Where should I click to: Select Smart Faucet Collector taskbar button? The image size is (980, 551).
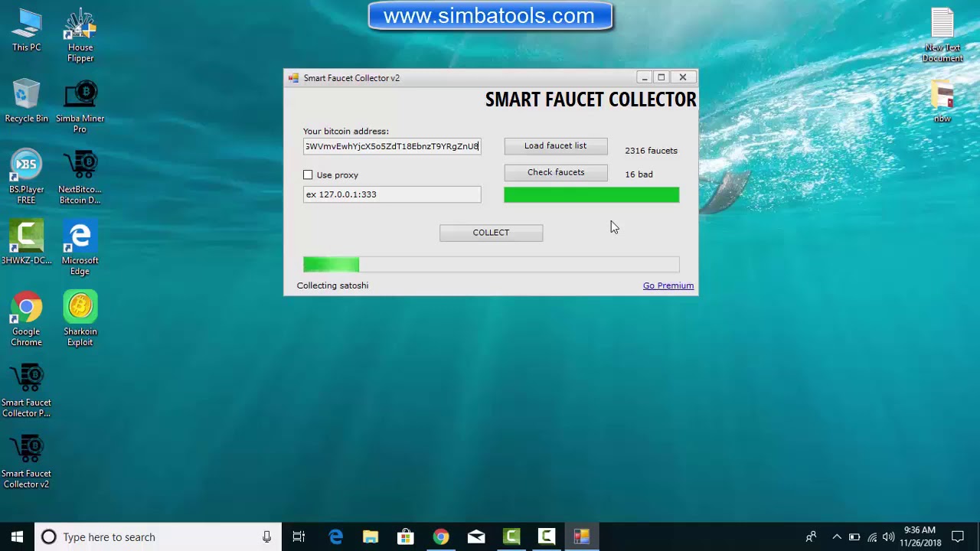point(582,537)
